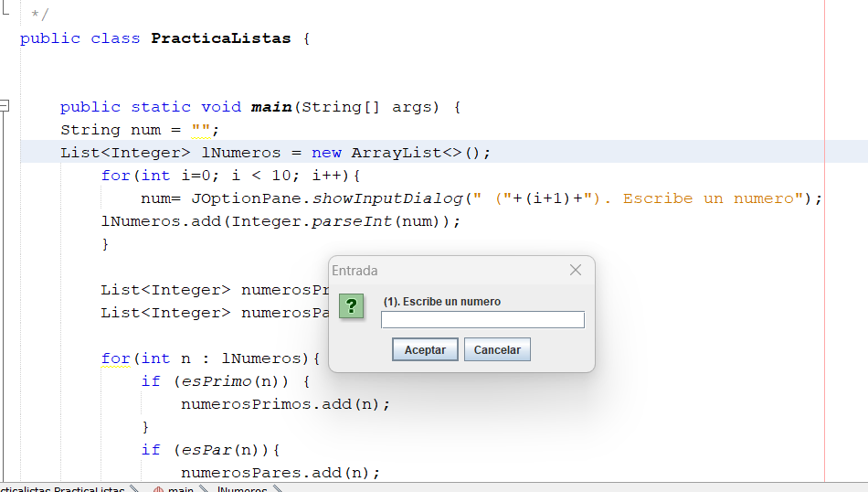Viewport: 868px width, 492px height.
Task: Click the Entrada dialog title text
Action: [x=355, y=271]
